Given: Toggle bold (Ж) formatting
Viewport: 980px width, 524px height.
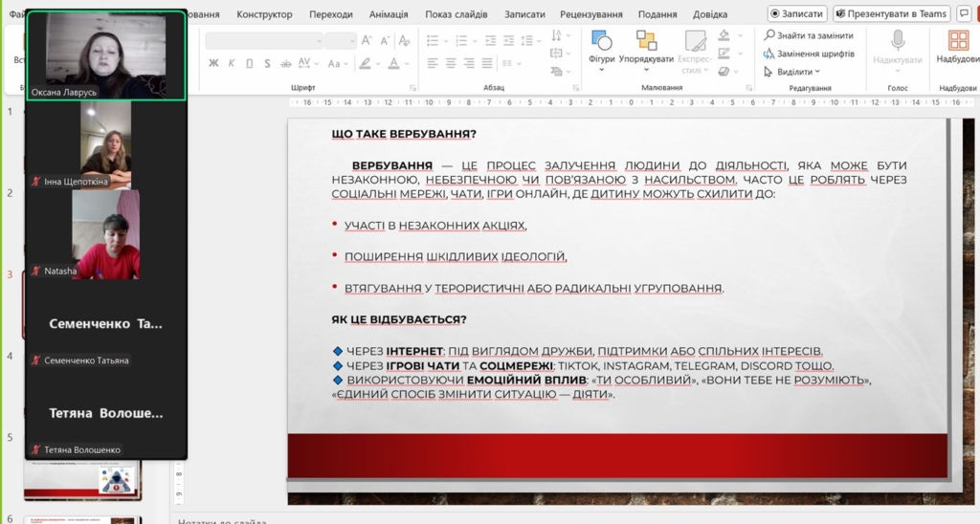Looking at the screenshot, I should [214, 63].
